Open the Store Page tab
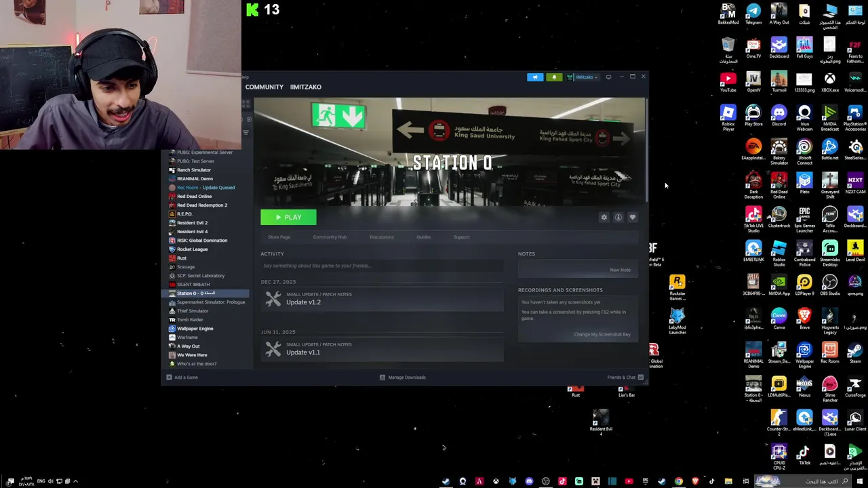This screenshot has width=868, height=488. click(279, 237)
